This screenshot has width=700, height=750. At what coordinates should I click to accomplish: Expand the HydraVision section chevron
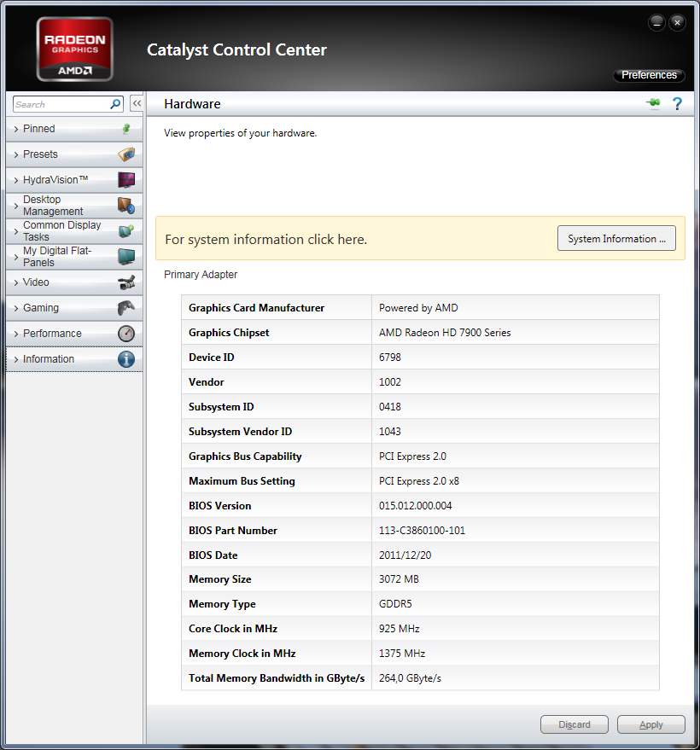point(16,180)
